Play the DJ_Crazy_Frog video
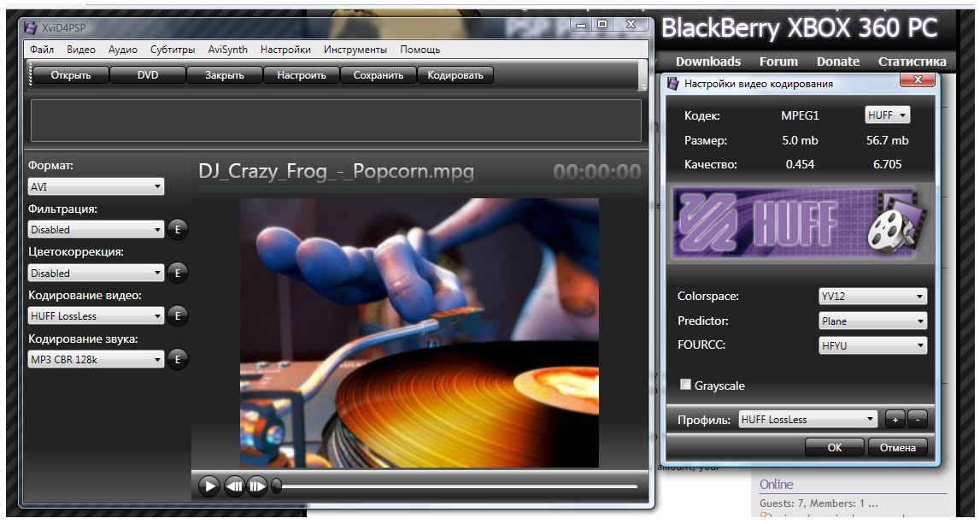 coord(208,486)
